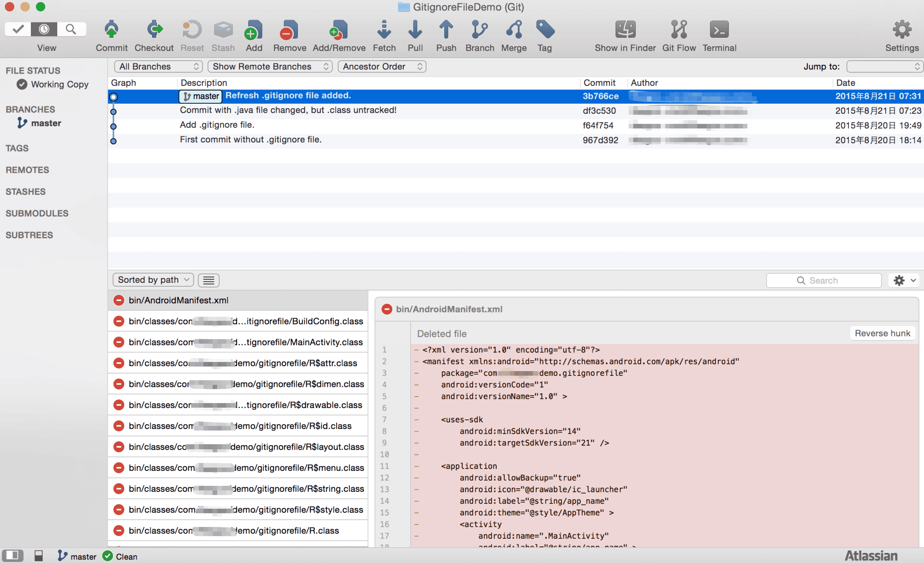
Task: Click the Remove toolbar icon
Action: (x=289, y=30)
